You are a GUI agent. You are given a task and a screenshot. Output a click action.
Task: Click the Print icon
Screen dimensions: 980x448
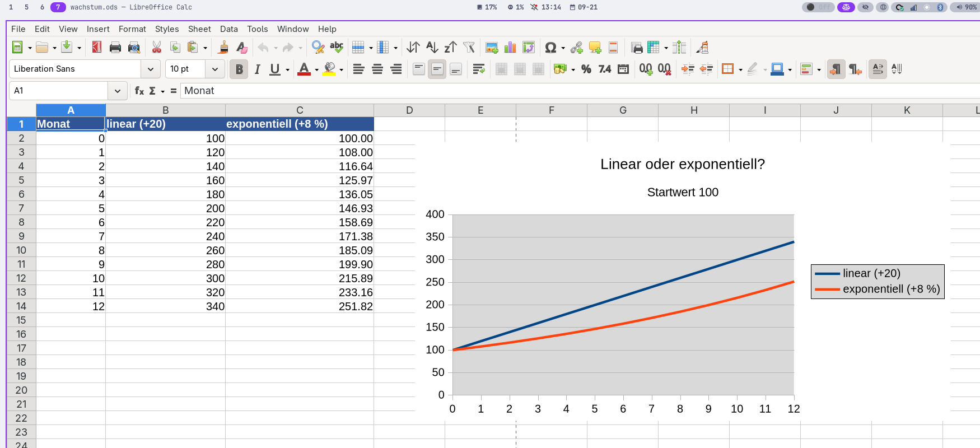click(x=115, y=48)
